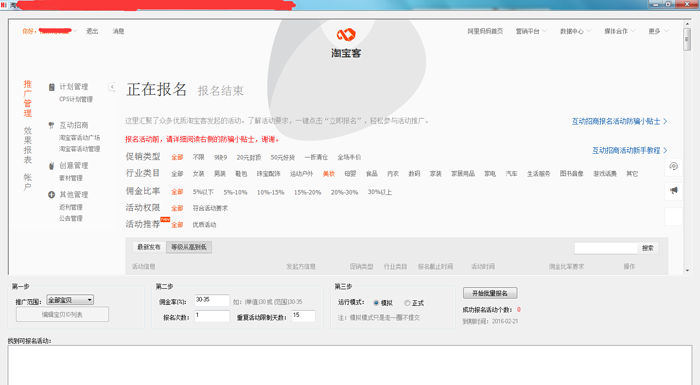Filter activity recommendation by 优质活动
Viewport: 700px width, 385px height.
204,225
